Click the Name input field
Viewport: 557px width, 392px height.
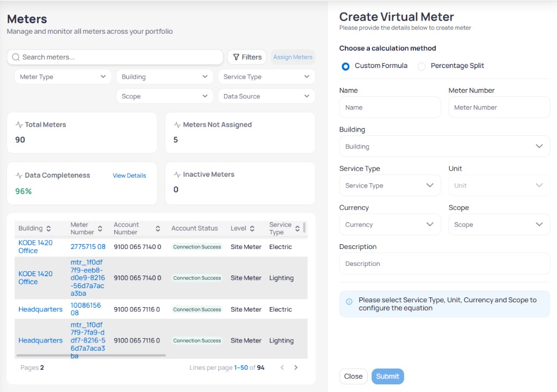tap(389, 107)
